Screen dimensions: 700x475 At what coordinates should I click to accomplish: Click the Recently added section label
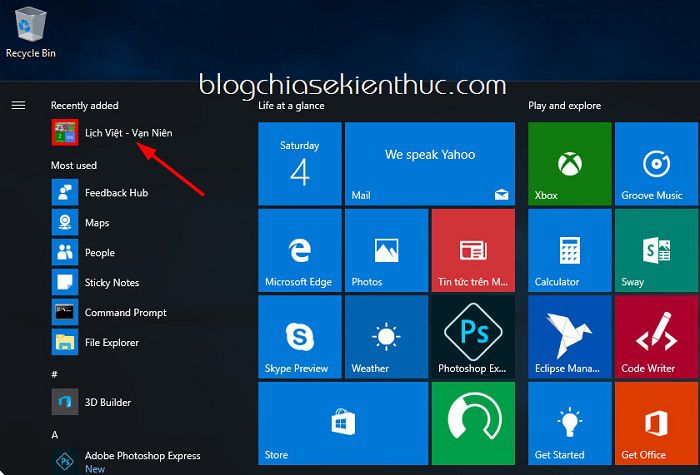pyautogui.click(x=84, y=105)
